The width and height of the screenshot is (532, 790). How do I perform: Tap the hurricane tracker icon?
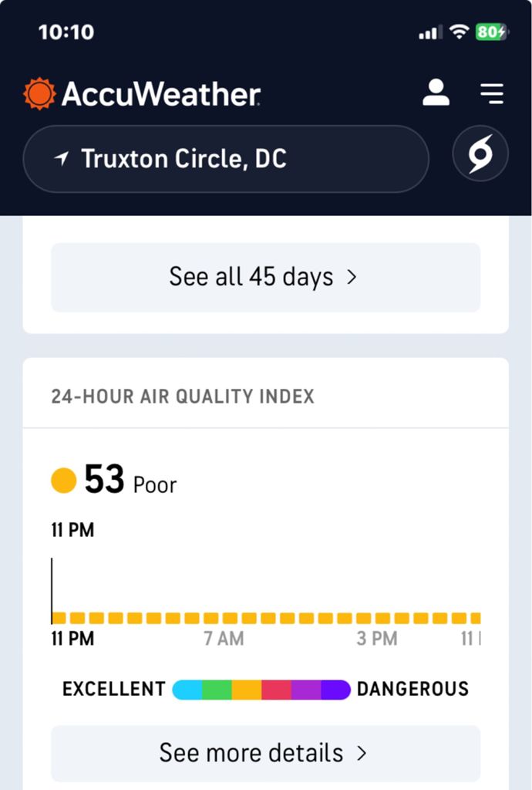[480, 154]
